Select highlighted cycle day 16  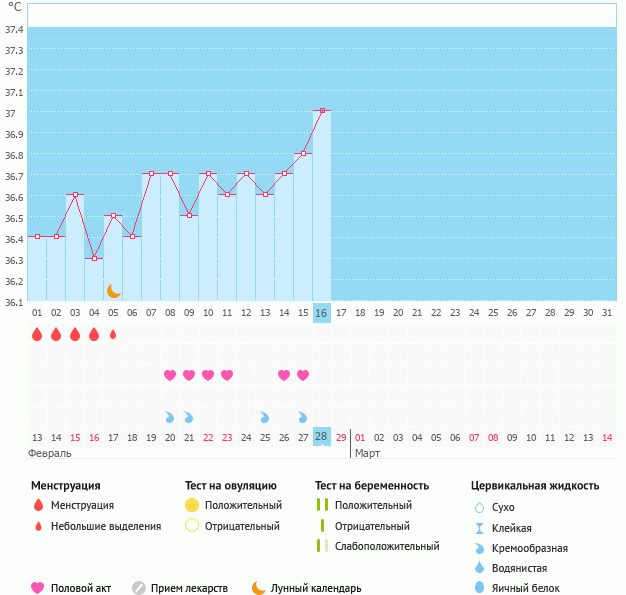[x=321, y=313]
